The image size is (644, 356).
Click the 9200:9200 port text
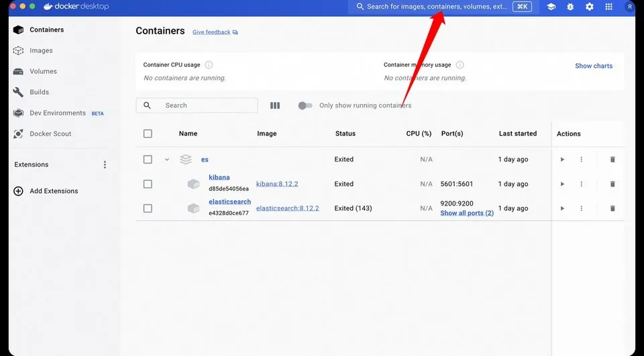(x=457, y=204)
